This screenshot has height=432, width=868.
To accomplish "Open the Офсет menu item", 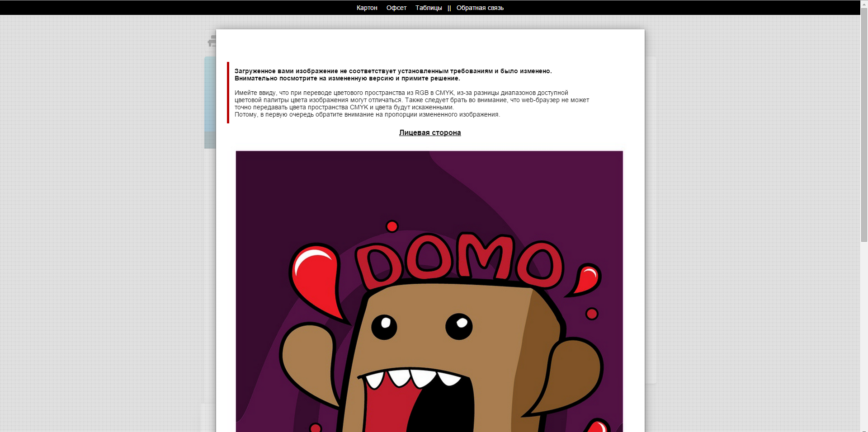I will [x=396, y=8].
